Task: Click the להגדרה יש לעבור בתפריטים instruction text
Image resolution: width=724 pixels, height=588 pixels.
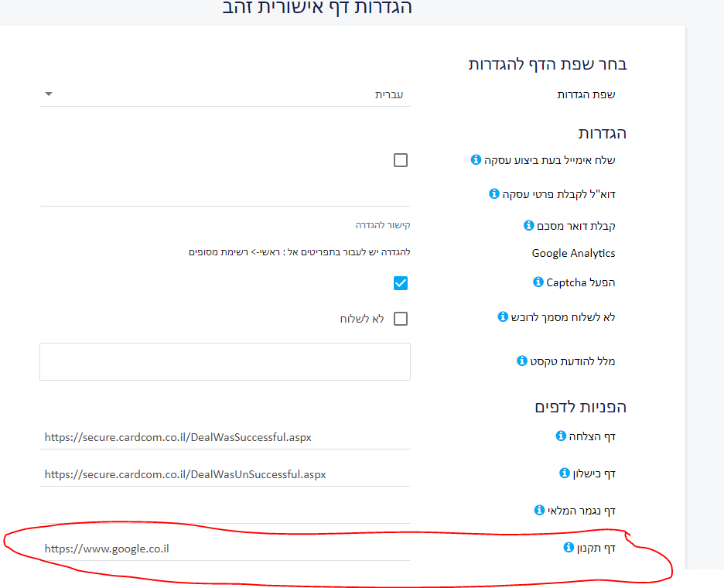Action: [299, 252]
